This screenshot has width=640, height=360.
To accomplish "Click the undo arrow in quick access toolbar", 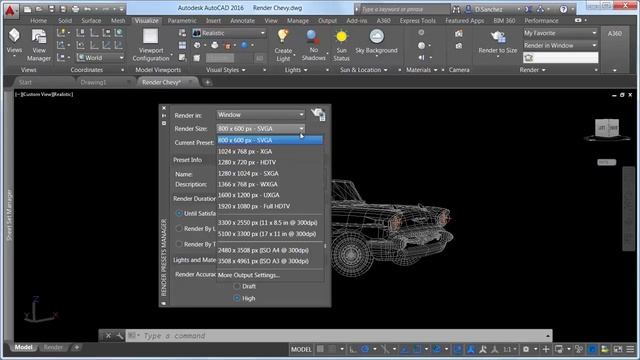I will tap(87, 9).
